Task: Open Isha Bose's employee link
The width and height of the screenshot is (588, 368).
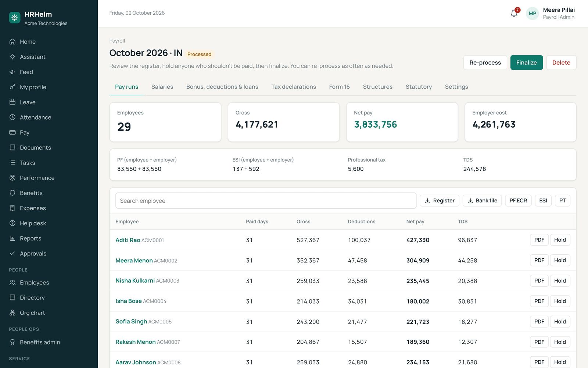Action: coord(129,301)
